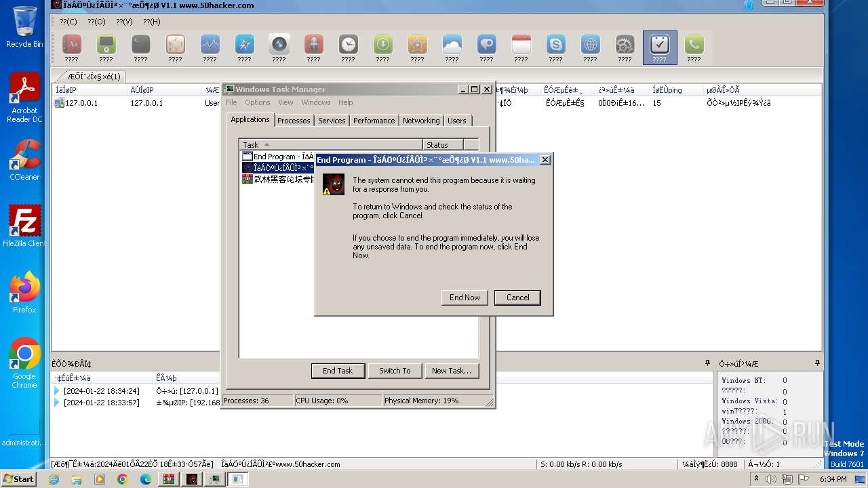The image size is (868, 488).
Task: Open Internet Explorer from taskbar
Action: [x=54, y=479]
